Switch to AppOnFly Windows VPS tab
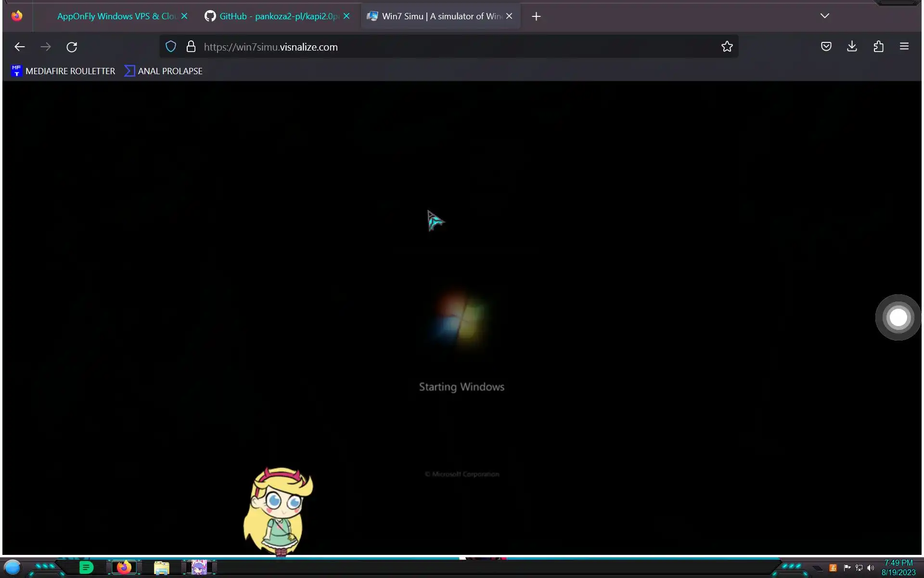 click(x=115, y=16)
